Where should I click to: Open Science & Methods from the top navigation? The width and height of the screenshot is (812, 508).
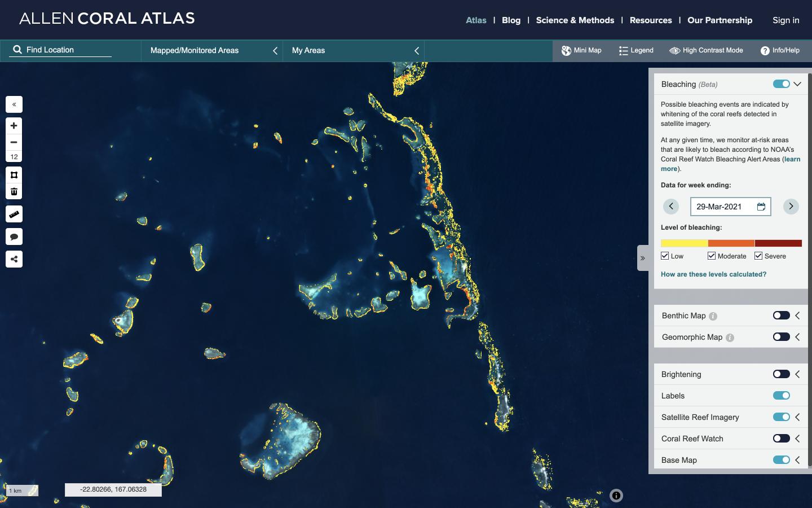[x=575, y=20]
